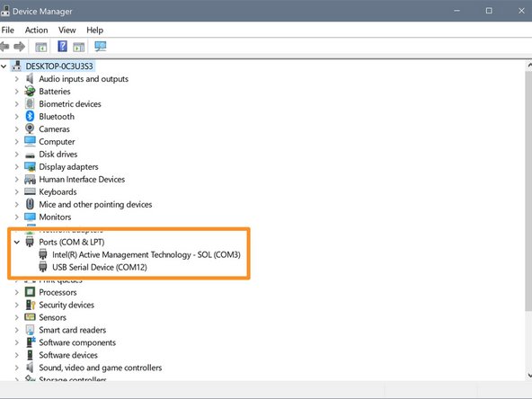Select the Cameras label
This screenshot has height=399, width=532.
[54, 129]
